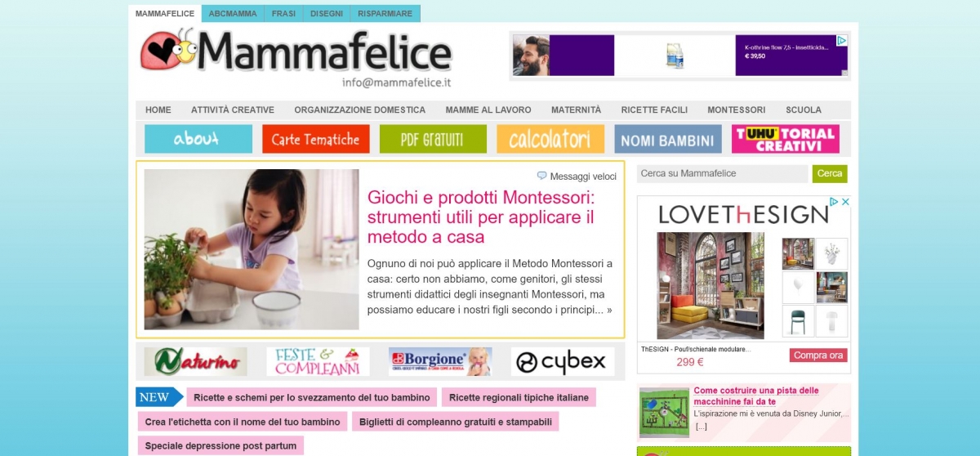Screen dimensions: 980x456
Task: Open the MONTESSORI menu item
Action: coord(737,110)
